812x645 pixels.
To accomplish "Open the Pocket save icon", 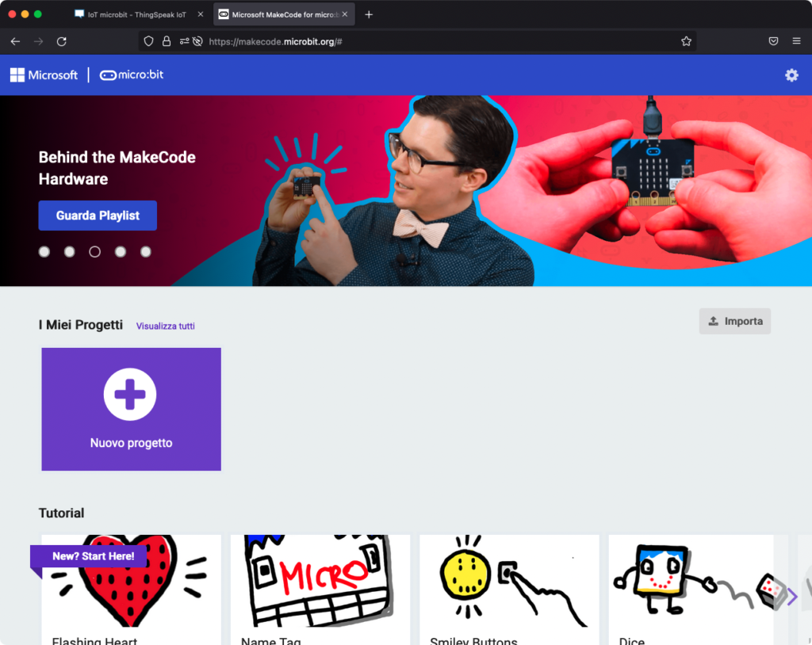I will click(773, 41).
